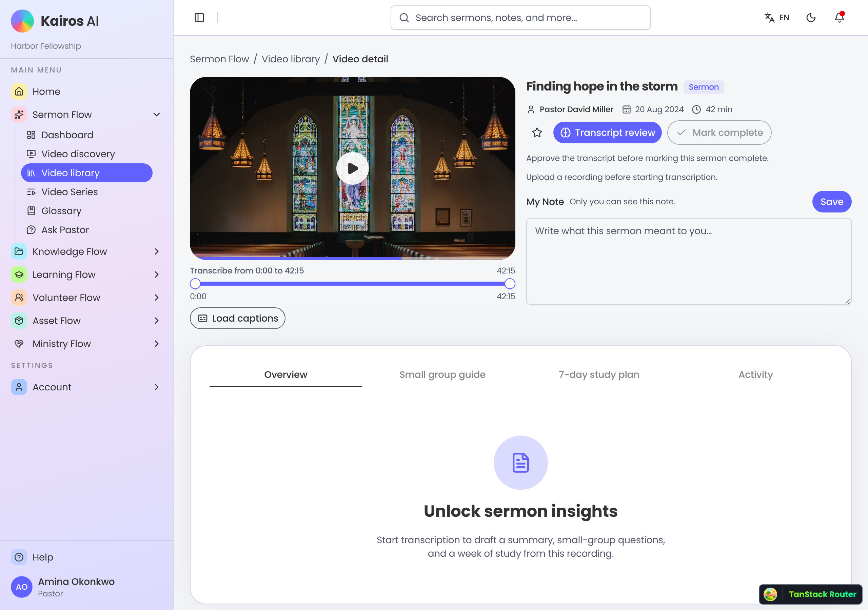This screenshot has height=610, width=868.
Task: Switch to the Activity tab
Action: 755,374
